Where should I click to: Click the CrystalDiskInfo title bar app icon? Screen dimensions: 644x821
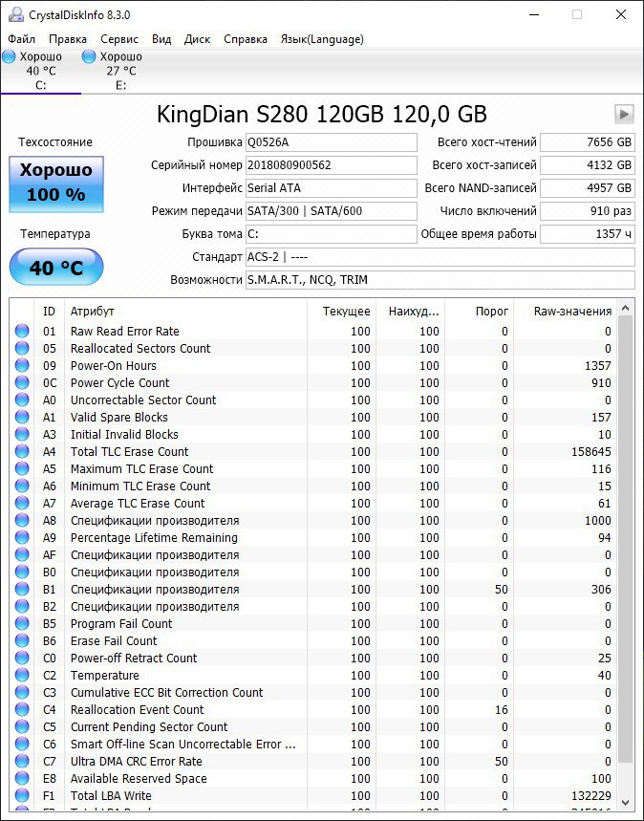click(15, 14)
